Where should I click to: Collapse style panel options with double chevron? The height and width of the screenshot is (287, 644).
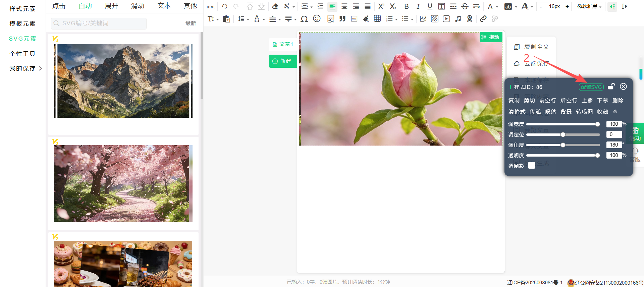[615, 111]
